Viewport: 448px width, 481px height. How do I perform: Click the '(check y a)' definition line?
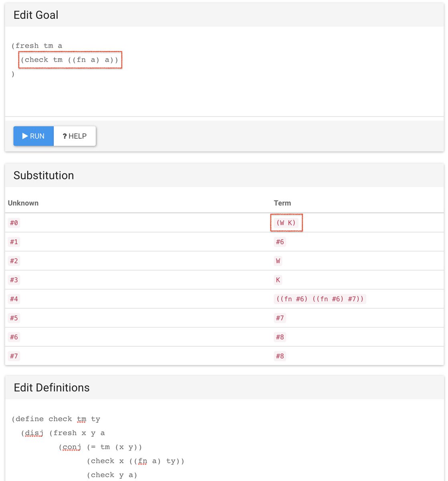112,475
